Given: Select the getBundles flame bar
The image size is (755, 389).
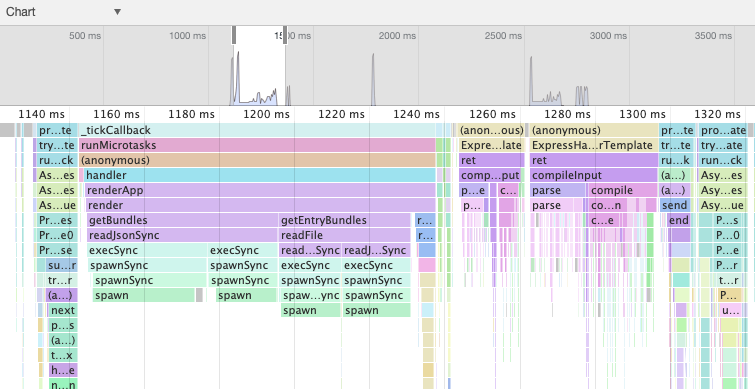Looking at the screenshot, I should 183,220.
